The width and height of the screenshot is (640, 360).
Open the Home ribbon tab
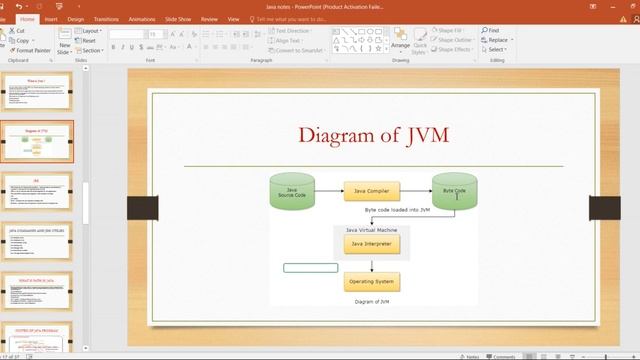[x=27, y=19]
